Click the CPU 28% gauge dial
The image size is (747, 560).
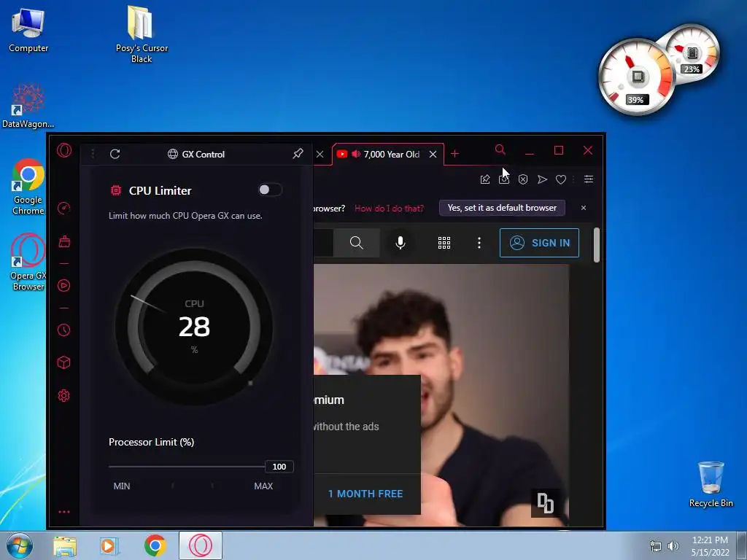tap(194, 327)
